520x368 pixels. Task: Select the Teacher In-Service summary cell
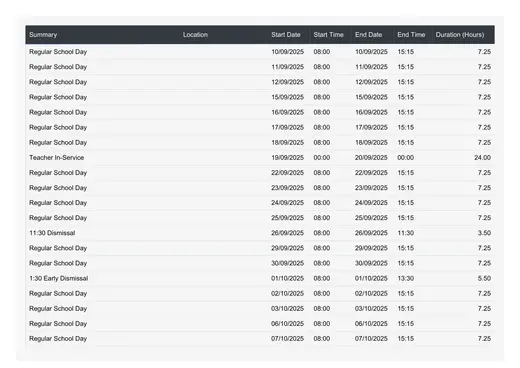[56, 158]
